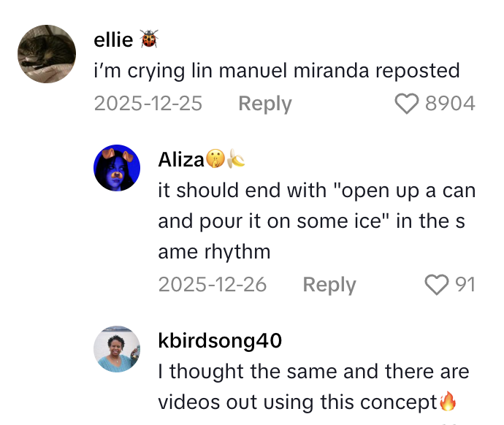Tap the heart icon on Aliza's reply
Screen dimensions: 504x425
tap(437, 285)
